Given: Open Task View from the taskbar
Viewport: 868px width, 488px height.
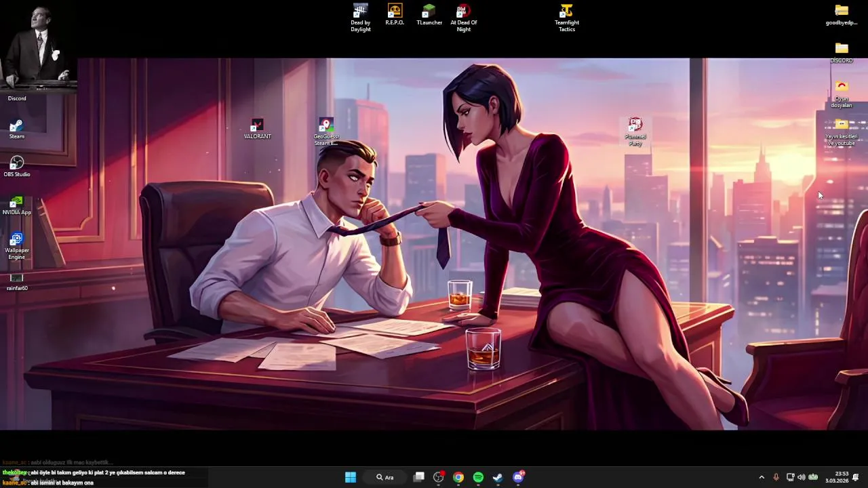Looking at the screenshot, I should 419,477.
